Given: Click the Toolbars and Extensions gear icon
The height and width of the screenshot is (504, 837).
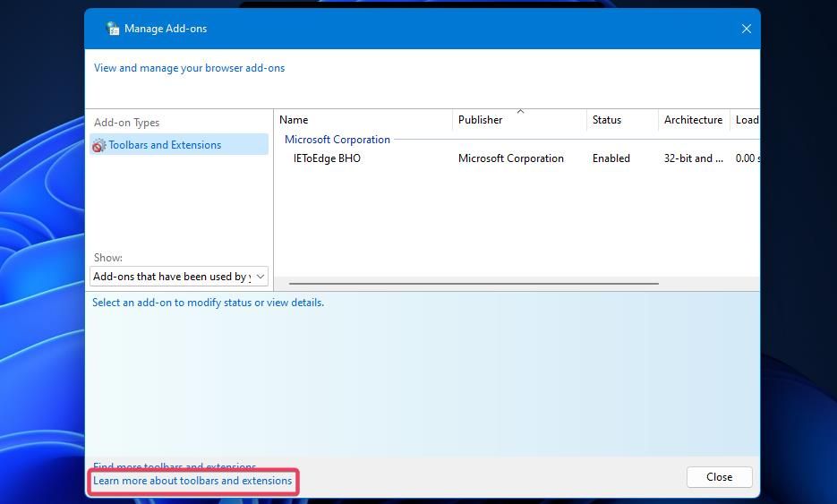Looking at the screenshot, I should click(x=98, y=145).
